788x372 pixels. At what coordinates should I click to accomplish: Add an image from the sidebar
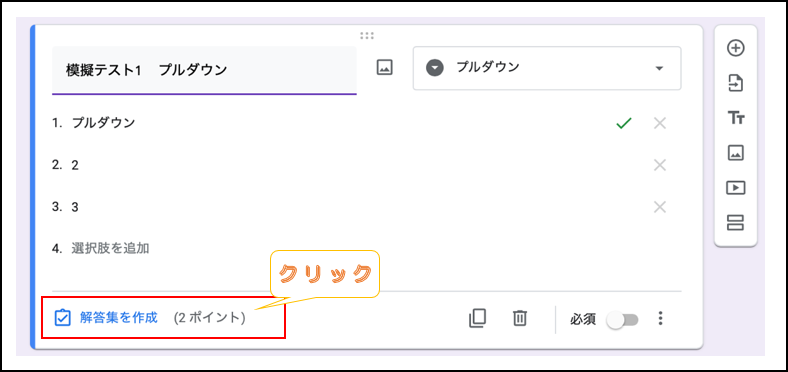coord(736,152)
